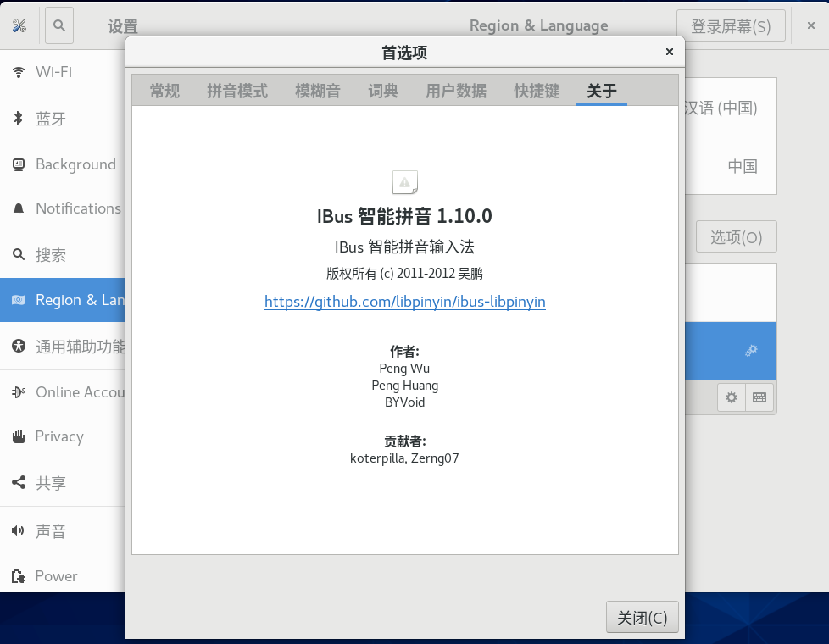The height and width of the screenshot is (644, 829).
Task: Open 声音 settings panel
Action: (63, 530)
